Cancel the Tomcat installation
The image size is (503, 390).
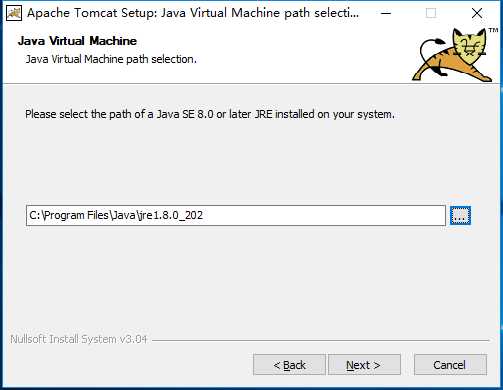(450, 365)
